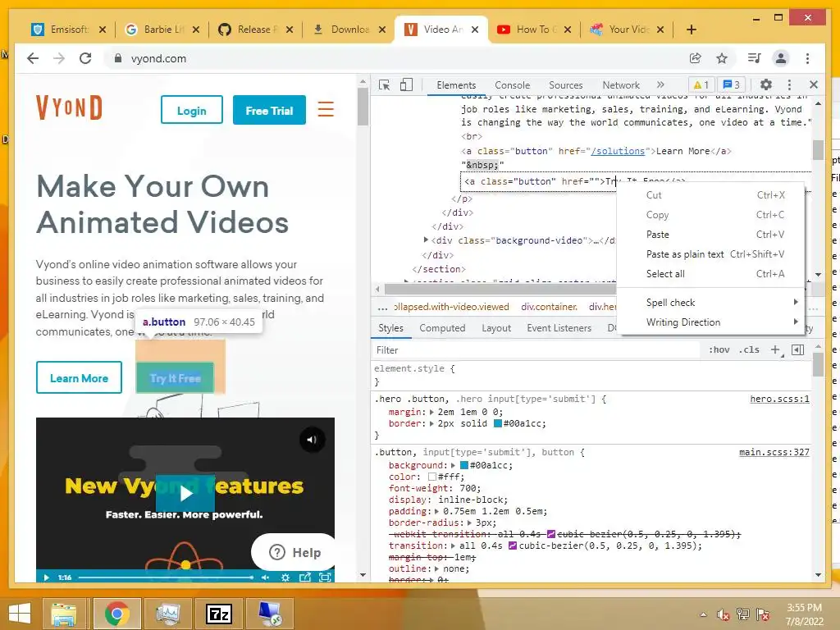Open the white #fff color swatch
This screenshot has width=840, height=630.
click(x=432, y=477)
